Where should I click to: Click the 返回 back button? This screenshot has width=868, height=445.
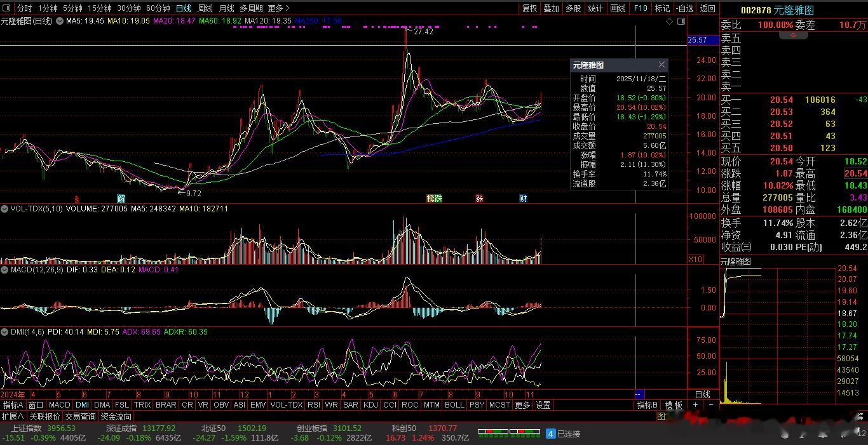click(707, 8)
